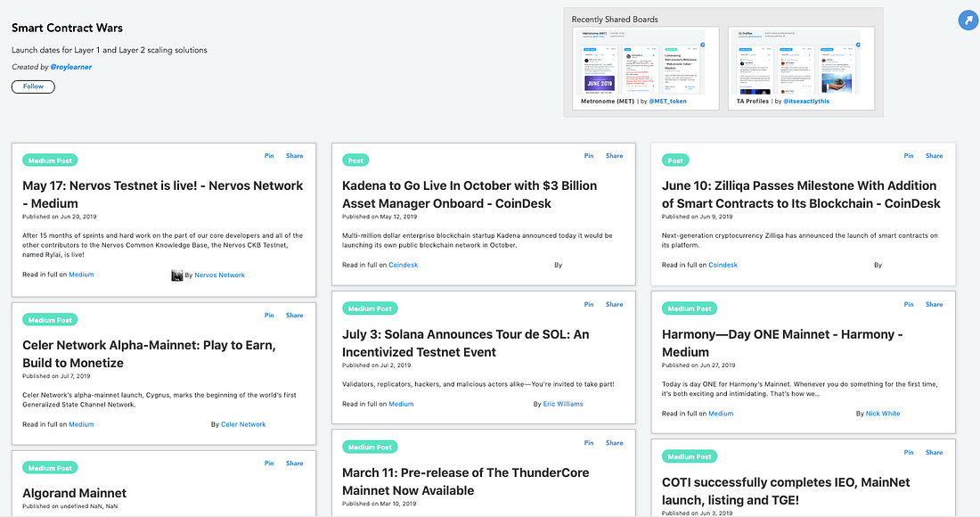Open the Celer Network author link
This screenshot has height=517, width=980.
243,424
